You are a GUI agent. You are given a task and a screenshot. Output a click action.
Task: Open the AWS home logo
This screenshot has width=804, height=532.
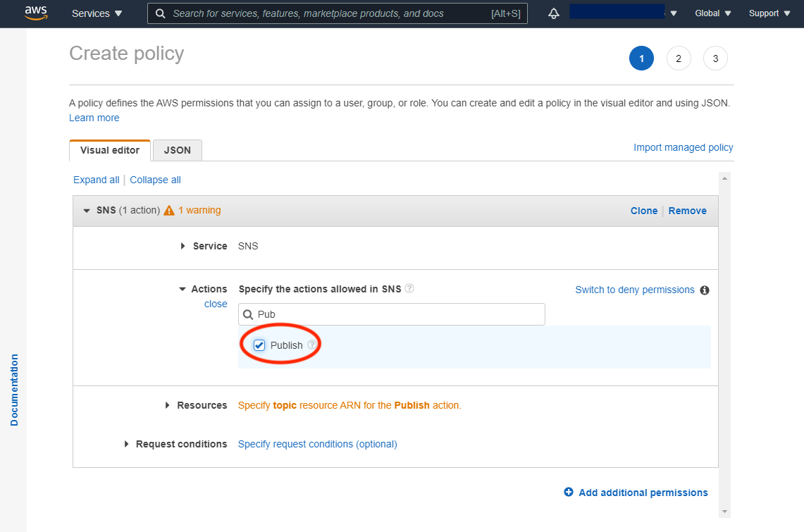(36, 13)
